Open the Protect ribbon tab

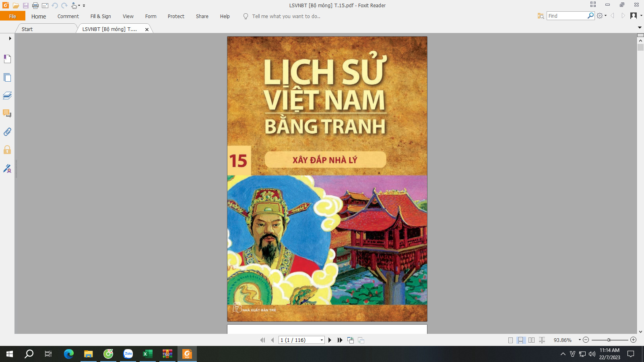coord(176,16)
